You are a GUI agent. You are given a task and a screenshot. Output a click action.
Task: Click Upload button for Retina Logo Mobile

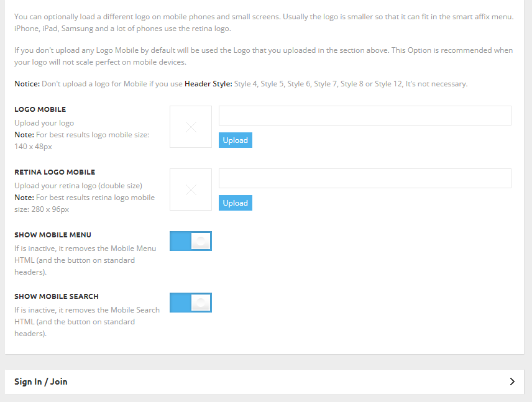(x=236, y=203)
